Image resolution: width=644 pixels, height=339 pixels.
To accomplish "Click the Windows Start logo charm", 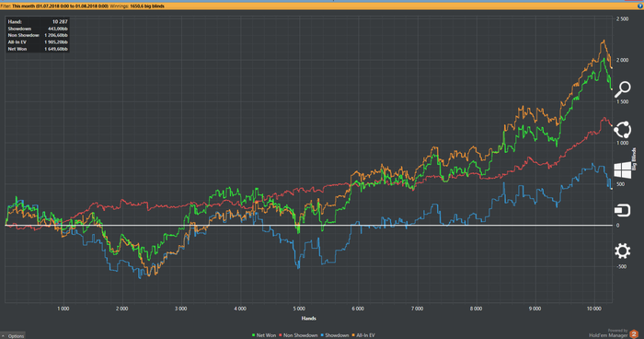I will click(622, 169).
